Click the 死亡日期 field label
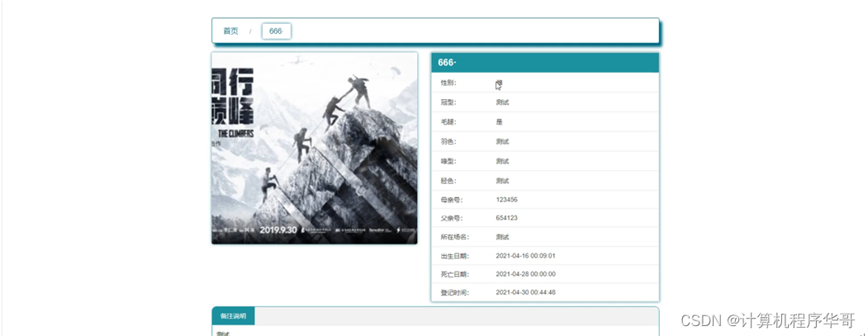 [x=454, y=274]
